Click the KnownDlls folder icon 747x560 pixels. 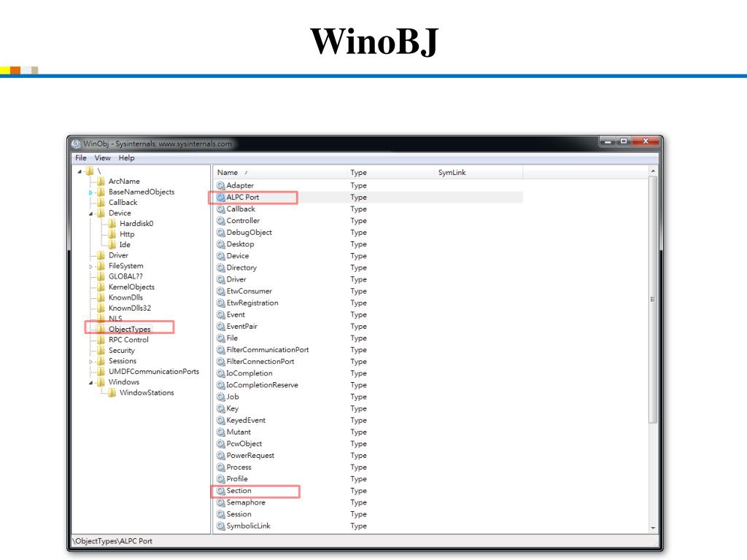point(101,297)
